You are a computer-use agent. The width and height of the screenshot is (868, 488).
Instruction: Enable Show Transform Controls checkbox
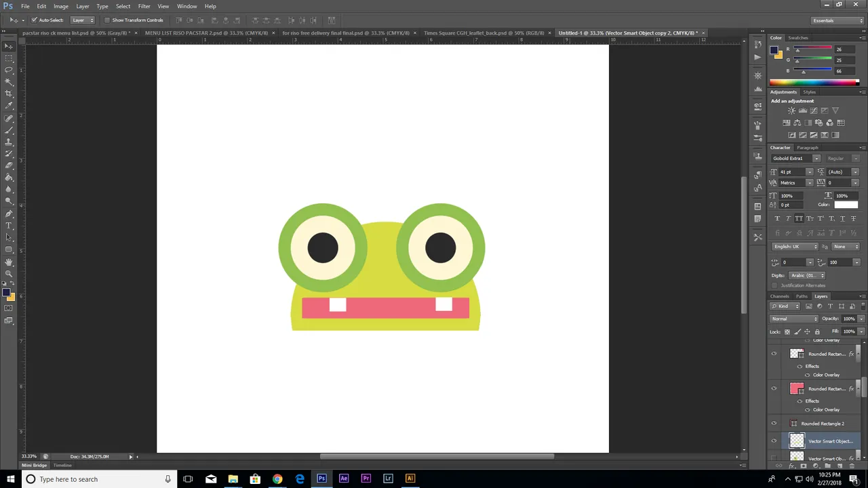point(107,20)
